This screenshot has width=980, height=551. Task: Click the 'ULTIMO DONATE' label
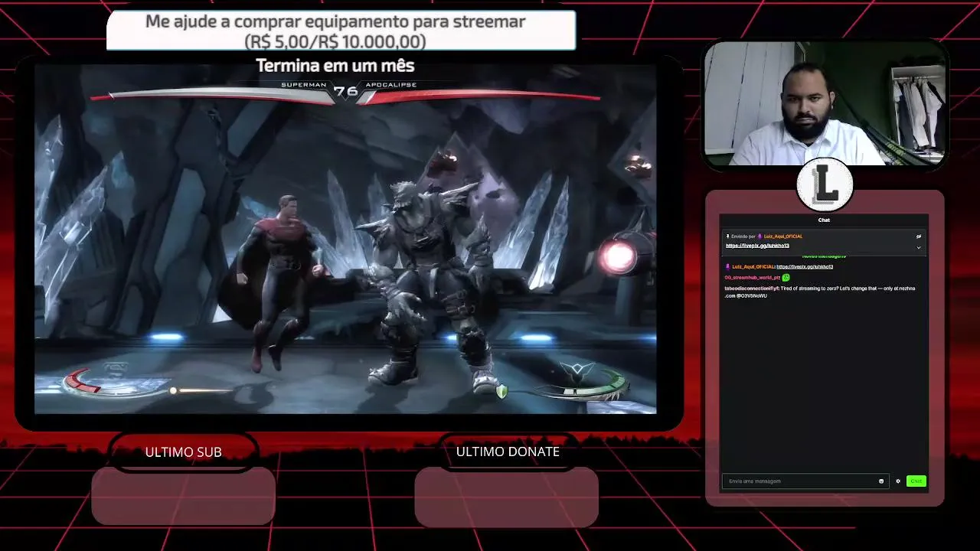[508, 452]
